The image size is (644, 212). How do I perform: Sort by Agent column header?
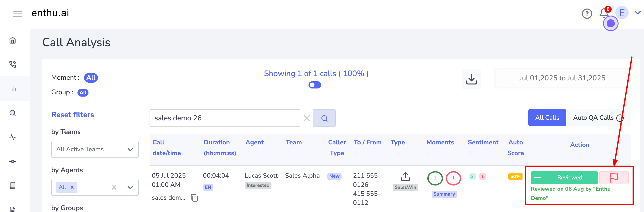[x=254, y=142]
